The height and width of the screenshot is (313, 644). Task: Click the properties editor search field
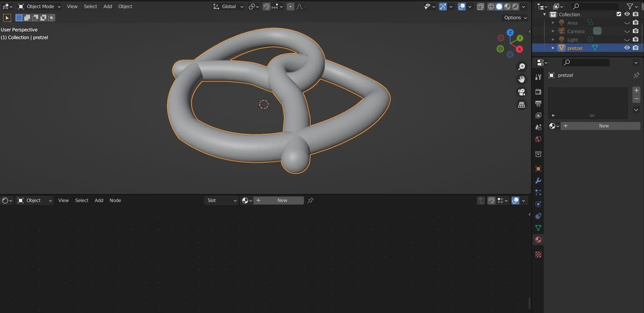(586, 63)
